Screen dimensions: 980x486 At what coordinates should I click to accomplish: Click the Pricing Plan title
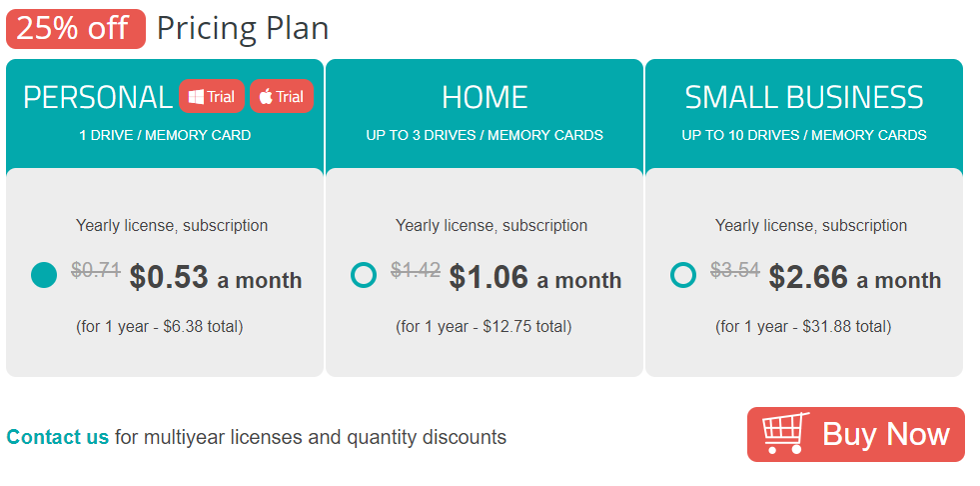pos(243,28)
